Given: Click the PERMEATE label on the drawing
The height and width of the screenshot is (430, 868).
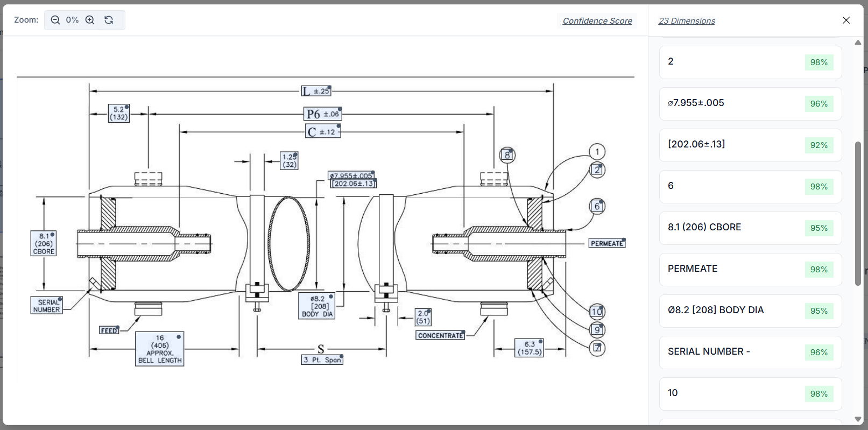Looking at the screenshot, I should pos(607,243).
